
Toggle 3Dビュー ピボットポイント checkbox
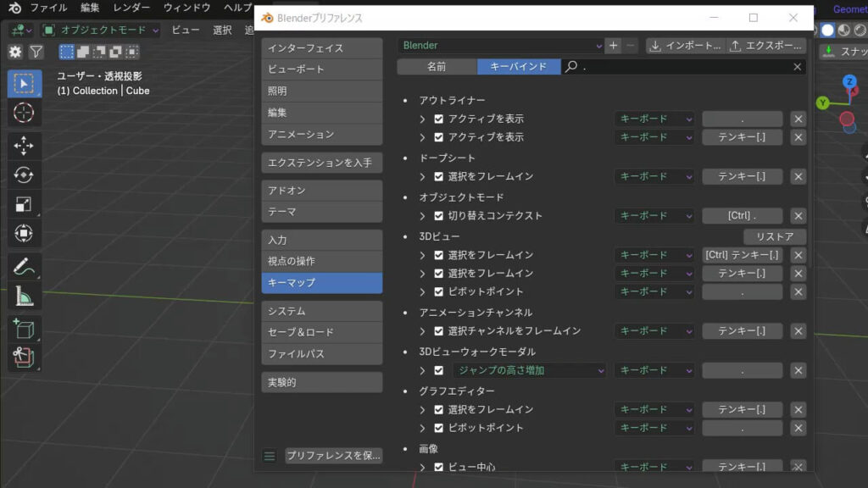click(439, 291)
